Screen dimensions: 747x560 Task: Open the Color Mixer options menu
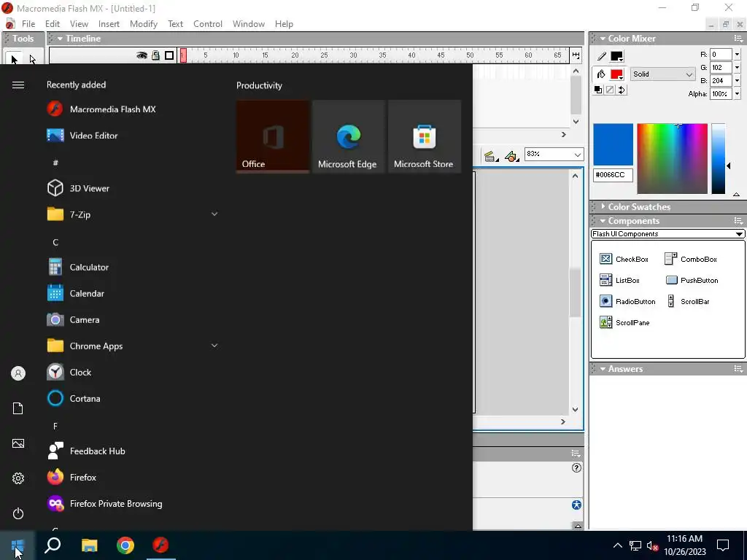point(738,39)
